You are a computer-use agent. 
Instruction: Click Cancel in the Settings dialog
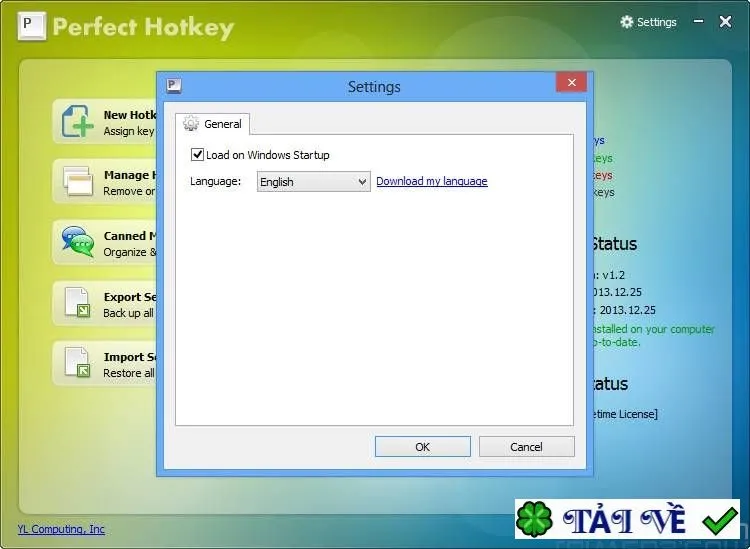[527, 447]
